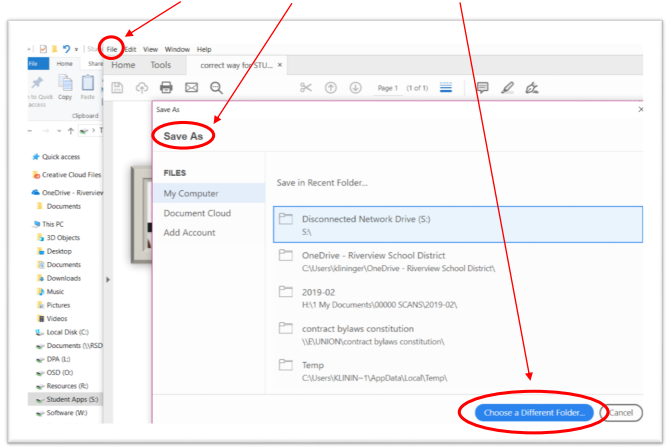This screenshot has width=667, height=447.
Task: Click Add Account in the sidebar
Action: pyautogui.click(x=189, y=232)
